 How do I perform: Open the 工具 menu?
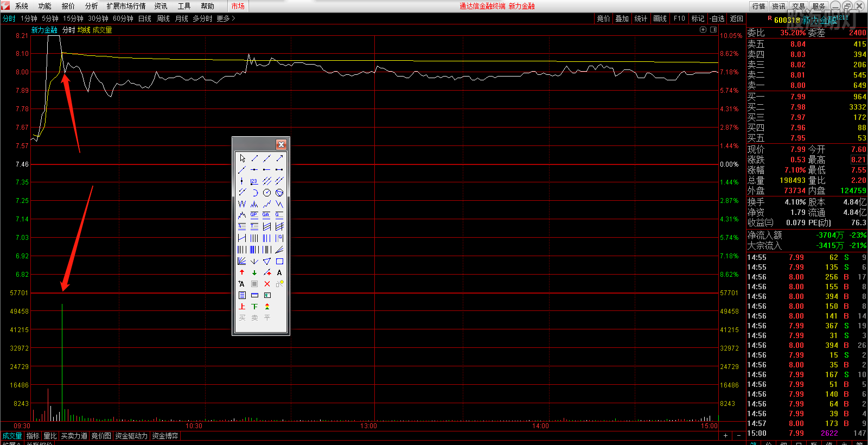[x=184, y=6]
